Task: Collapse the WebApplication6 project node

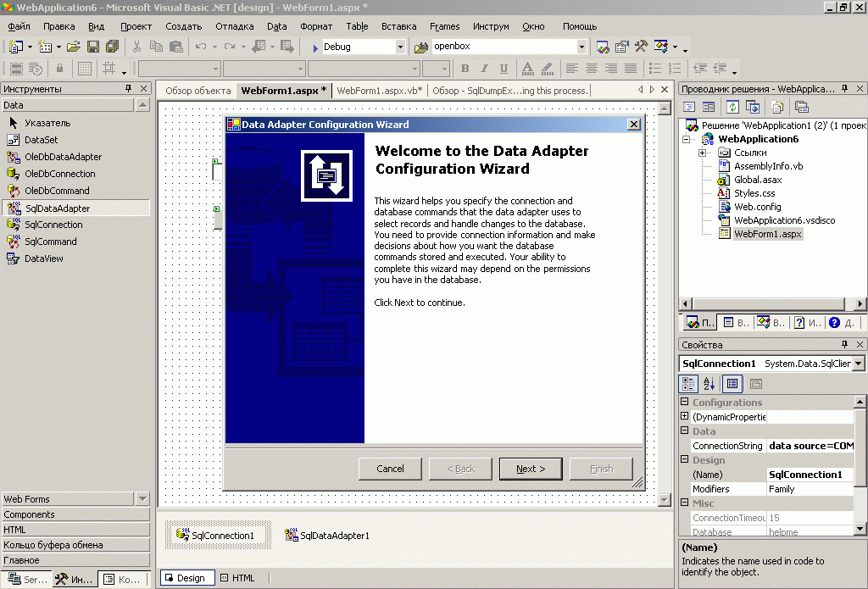Action: (687, 139)
